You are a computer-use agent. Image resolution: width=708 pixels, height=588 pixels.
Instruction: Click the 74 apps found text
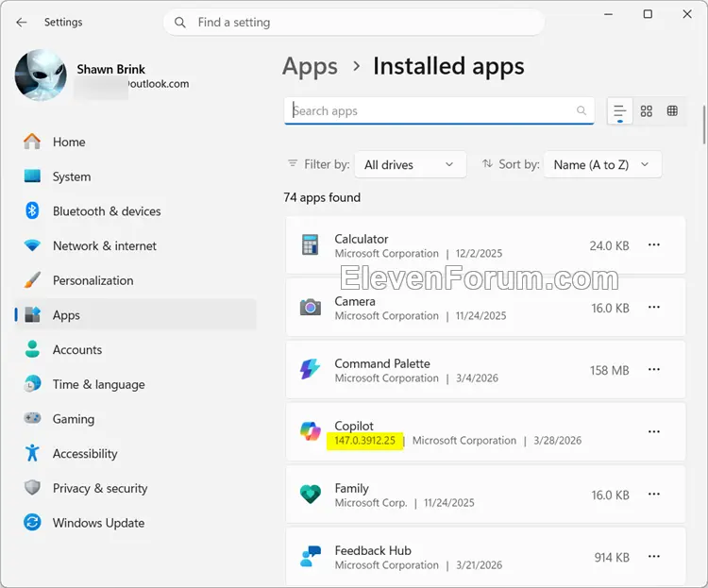322,197
